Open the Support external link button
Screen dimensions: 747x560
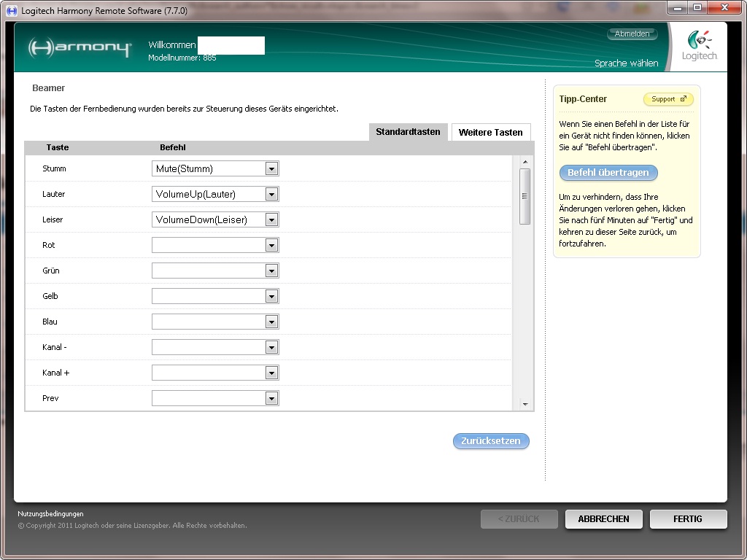click(668, 99)
